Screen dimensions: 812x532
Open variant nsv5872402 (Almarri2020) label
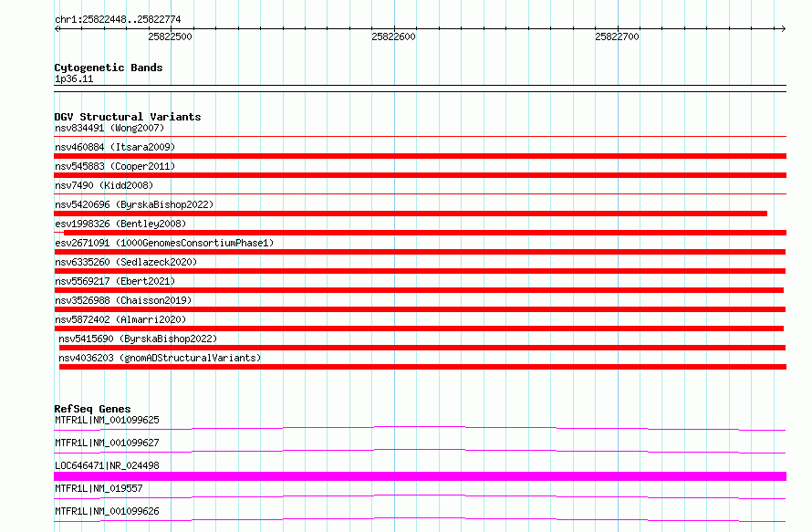point(120,319)
